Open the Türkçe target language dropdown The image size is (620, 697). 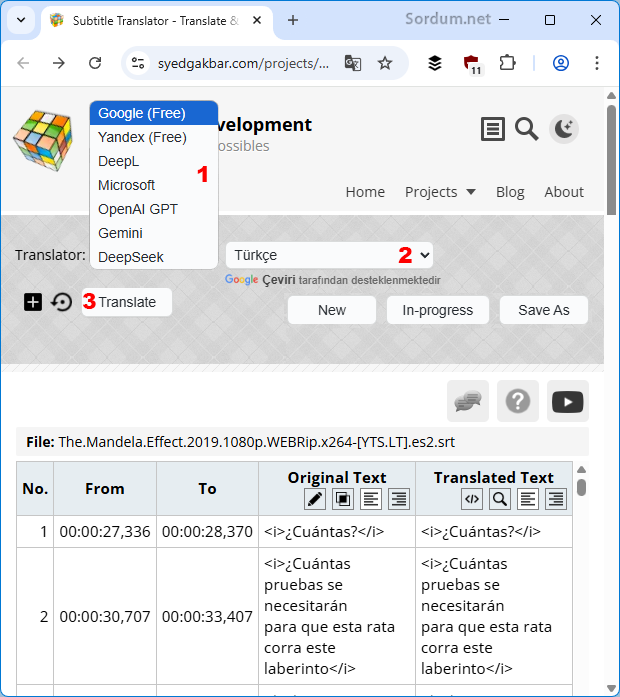(x=329, y=255)
